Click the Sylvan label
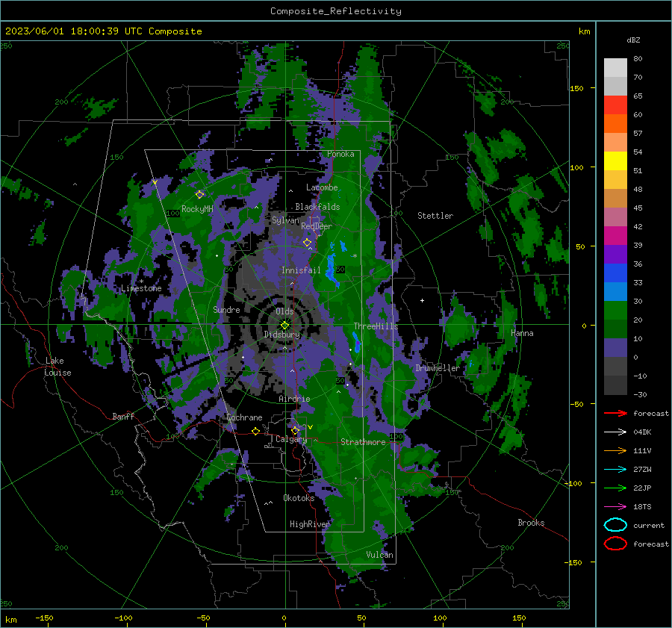Viewport: 672px width, 628px height. pyautogui.click(x=285, y=220)
